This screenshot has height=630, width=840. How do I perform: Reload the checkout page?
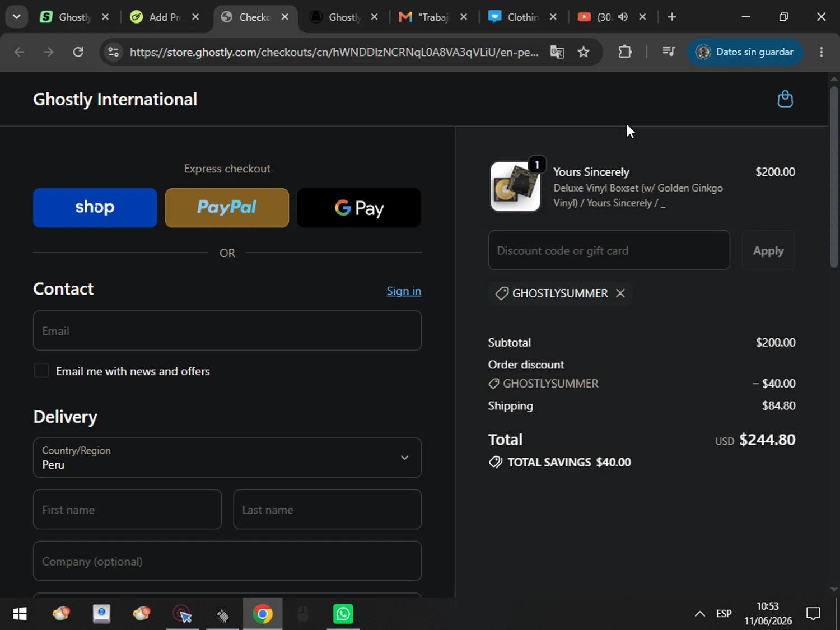point(78,52)
